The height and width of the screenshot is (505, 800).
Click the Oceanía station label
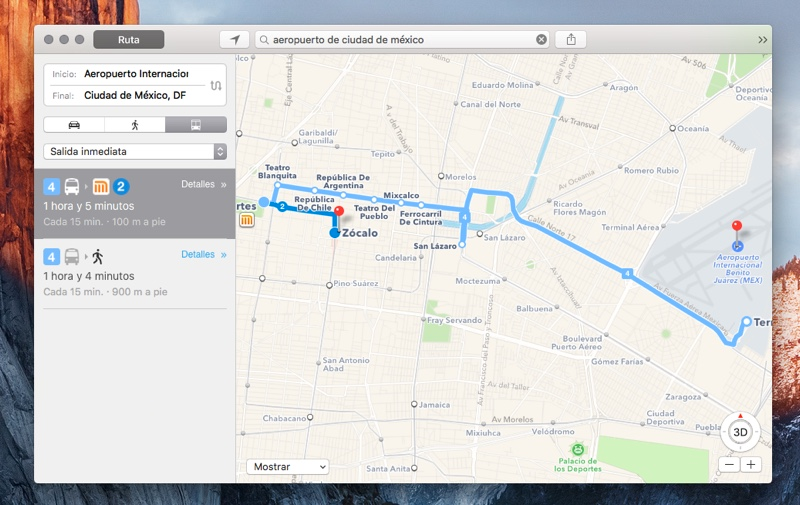point(693,129)
